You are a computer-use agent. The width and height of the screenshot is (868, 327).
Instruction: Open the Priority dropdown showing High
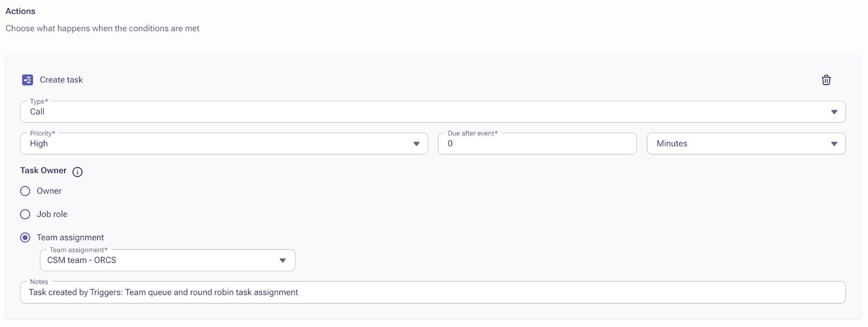(217, 143)
